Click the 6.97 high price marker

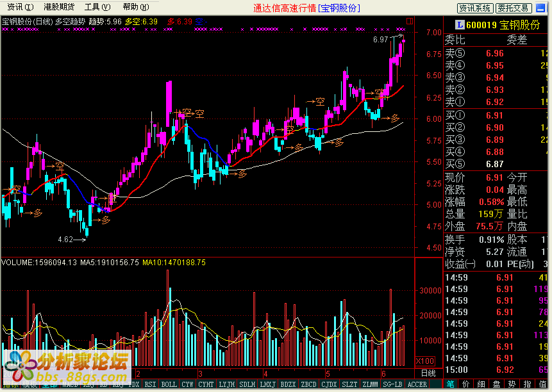pyautogui.click(x=381, y=40)
